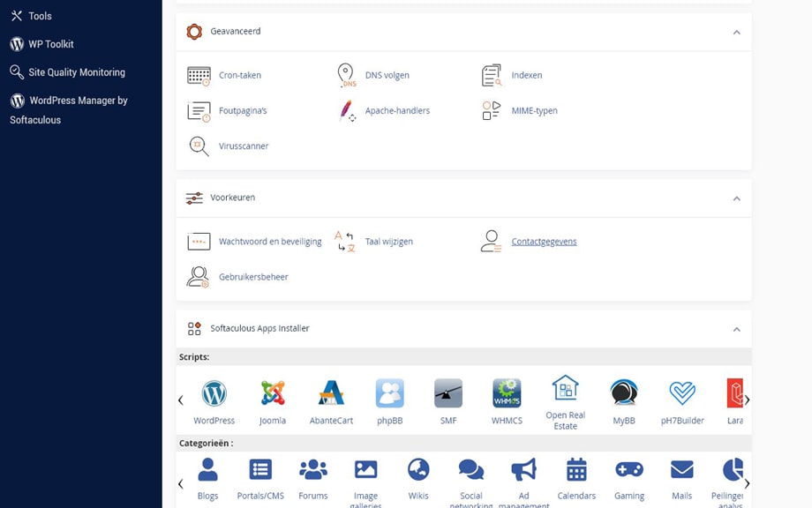The width and height of the screenshot is (812, 508).
Task: Click the Softaculous Apps Installer heading
Action: [x=259, y=328]
